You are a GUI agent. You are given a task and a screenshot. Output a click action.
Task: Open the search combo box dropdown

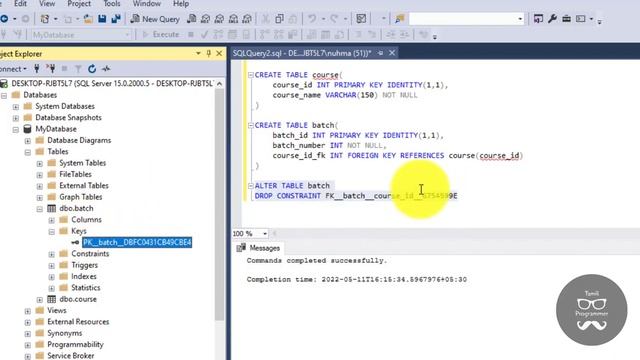pos(520,19)
